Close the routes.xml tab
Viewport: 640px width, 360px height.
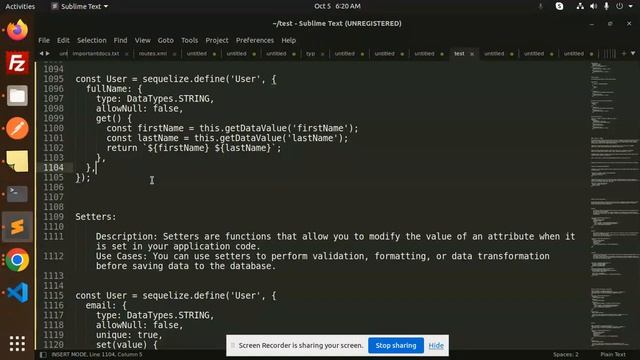tap(174, 54)
